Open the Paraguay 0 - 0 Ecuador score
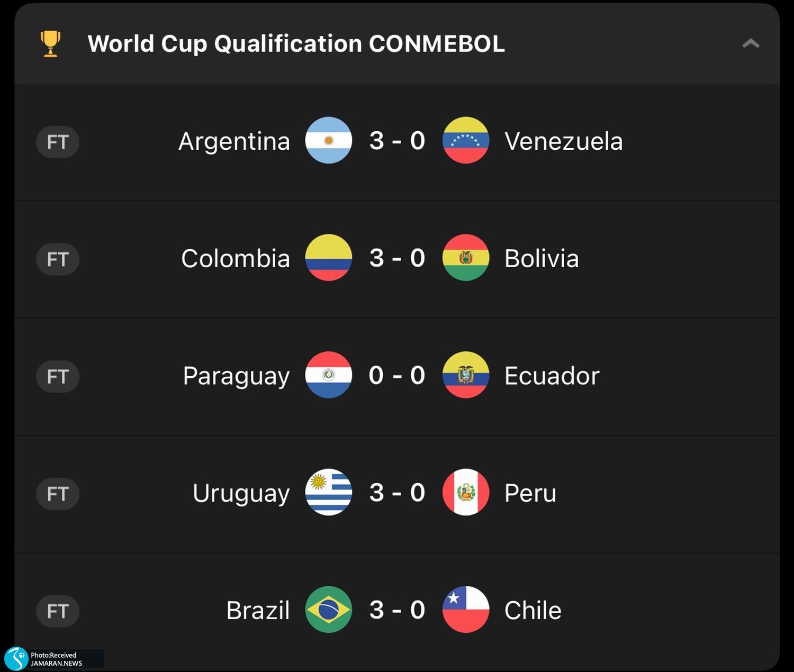This screenshot has width=794, height=672. coord(397,376)
